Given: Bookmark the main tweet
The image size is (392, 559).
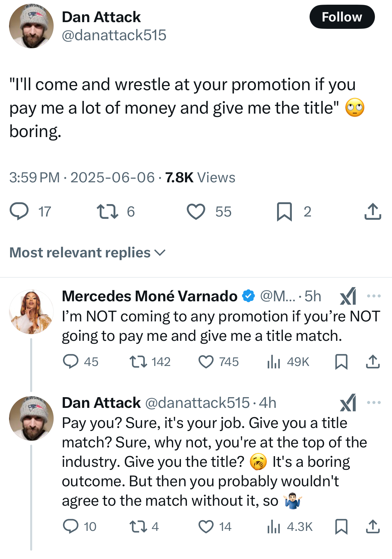Looking at the screenshot, I should coord(284,211).
